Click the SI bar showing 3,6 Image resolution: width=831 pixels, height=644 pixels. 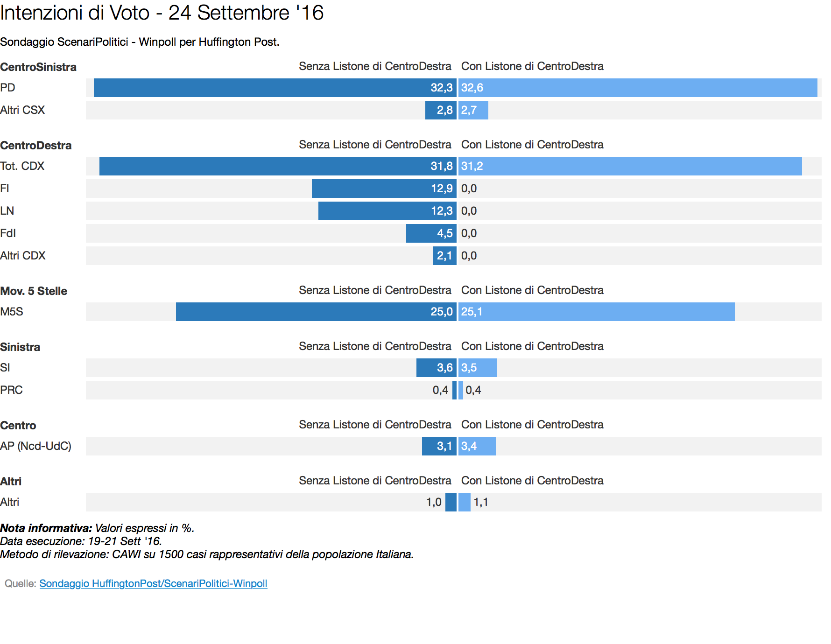click(x=437, y=368)
